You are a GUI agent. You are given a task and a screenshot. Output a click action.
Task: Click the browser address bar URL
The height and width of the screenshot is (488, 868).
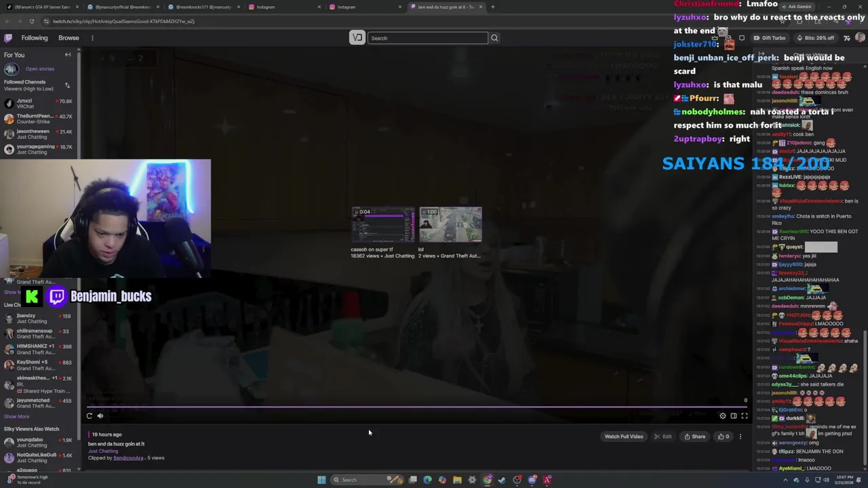123,21
